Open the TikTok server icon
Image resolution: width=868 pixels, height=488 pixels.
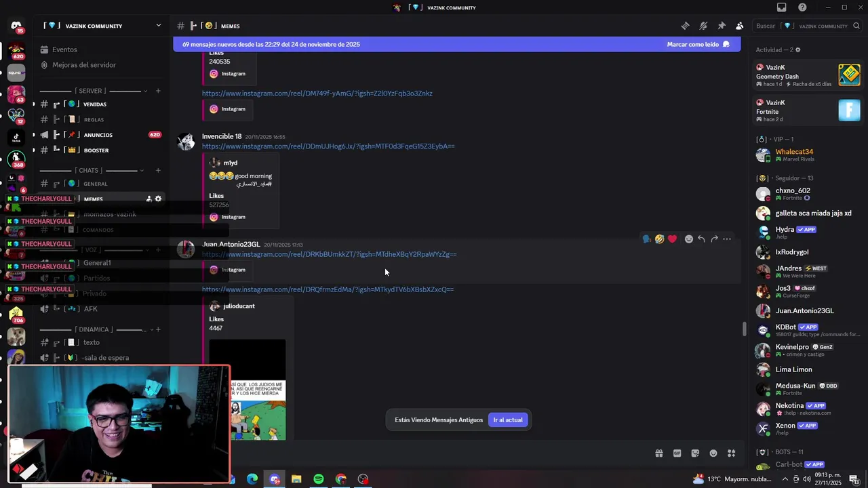pyautogui.click(x=16, y=138)
